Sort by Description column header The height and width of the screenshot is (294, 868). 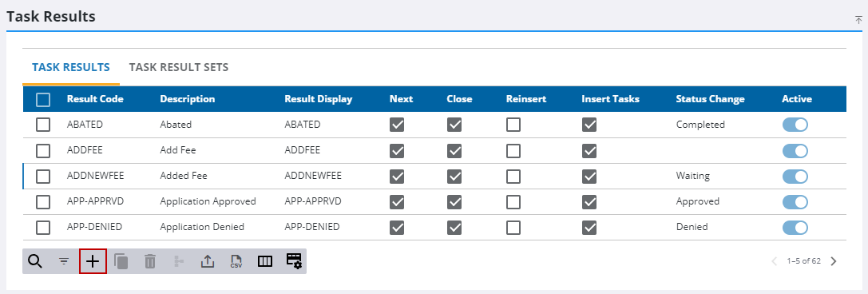tap(188, 100)
